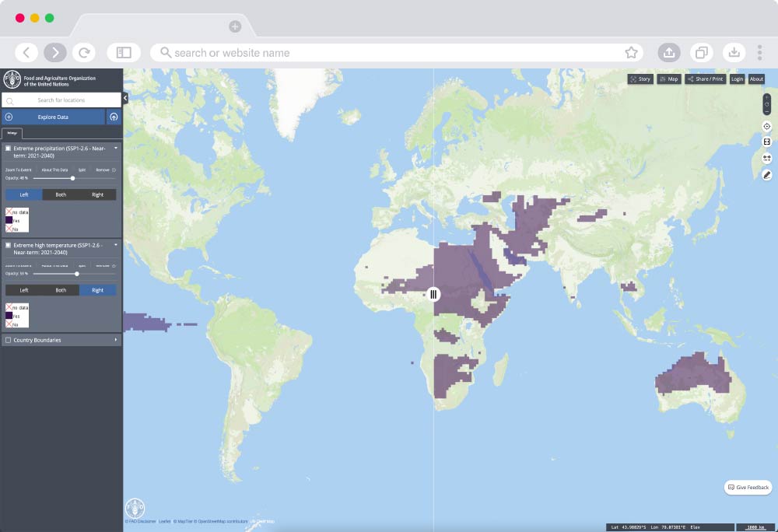The height and width of the screenshot is (532, 778).
Task: Open the basemap switcher icon
Action: pos(766,141)
